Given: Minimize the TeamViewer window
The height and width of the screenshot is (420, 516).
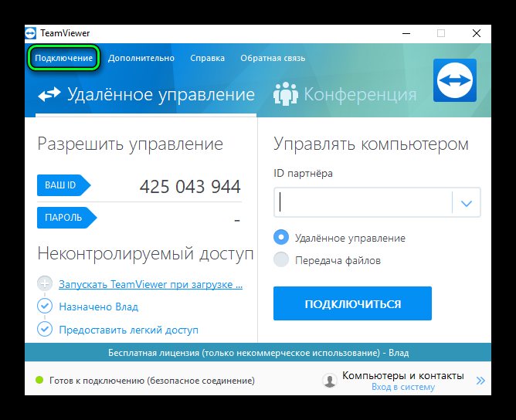Looking at the screenshot, I should coord(406,33).
